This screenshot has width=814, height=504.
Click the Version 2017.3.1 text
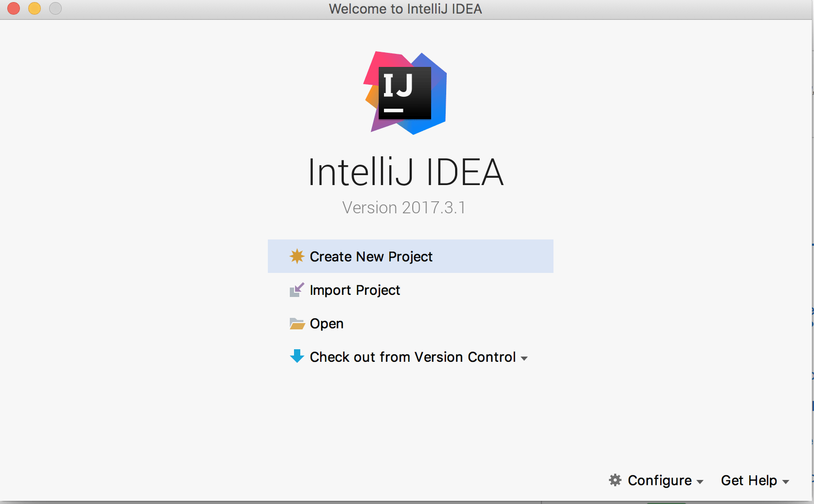[404, 207]
